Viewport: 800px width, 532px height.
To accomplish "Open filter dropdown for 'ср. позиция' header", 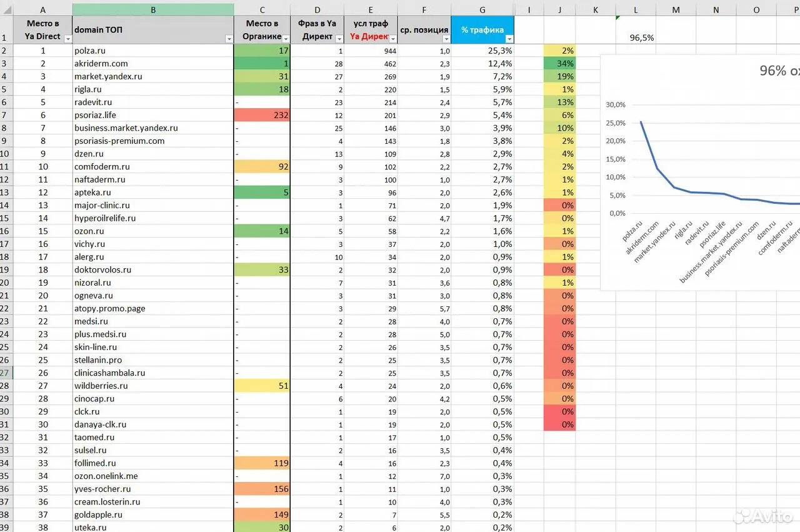I will pyautogui.click(x=446, y=39).
